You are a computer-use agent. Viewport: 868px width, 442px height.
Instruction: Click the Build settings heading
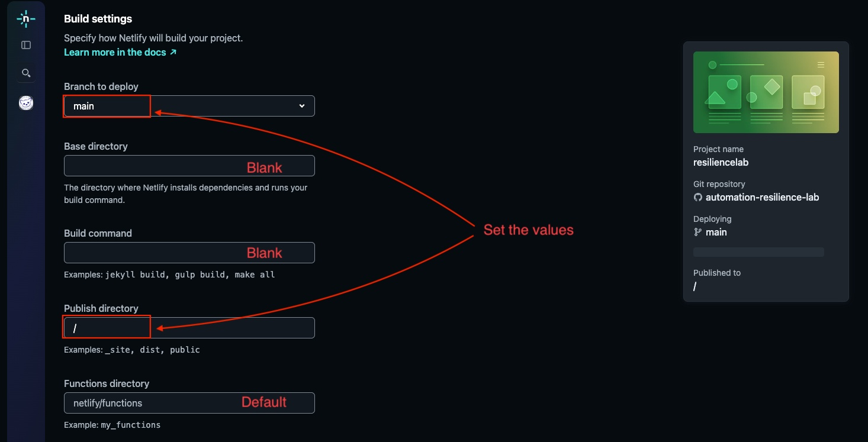[x=98, y=19]
